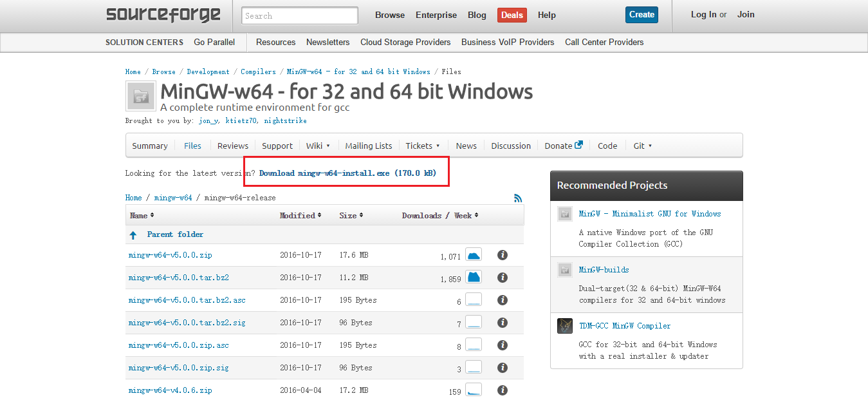
Task: Sort by Downloads / Week column
Action: pyautogui.click(x=440, y=215)
